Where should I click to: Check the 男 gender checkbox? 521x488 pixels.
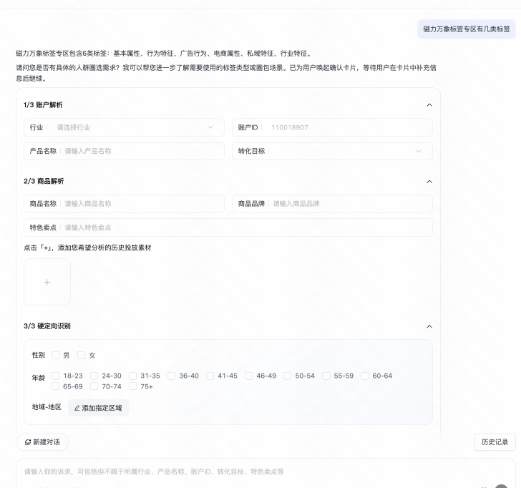click(55, 355)
